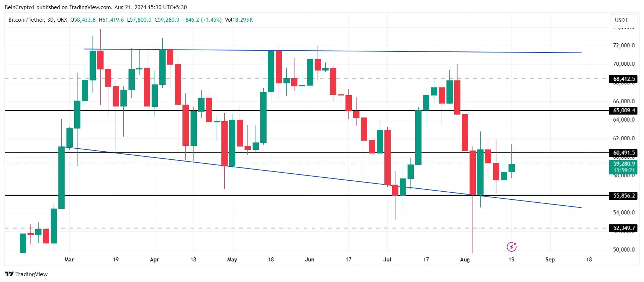This screenshot has width=644, height=282.
Task: Click the current price 59,280.9 label
Action: [x=623, y=164]
